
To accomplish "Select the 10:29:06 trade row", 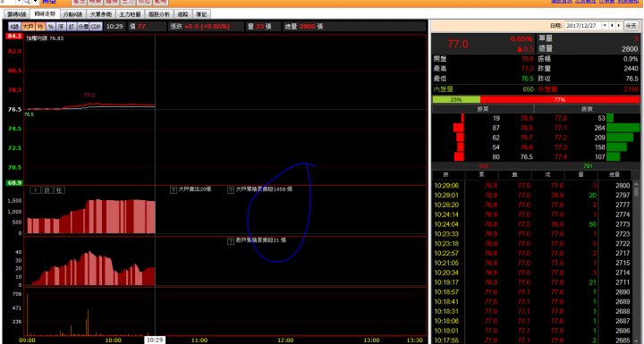I will pyautogui.click(x=532, y=186).
